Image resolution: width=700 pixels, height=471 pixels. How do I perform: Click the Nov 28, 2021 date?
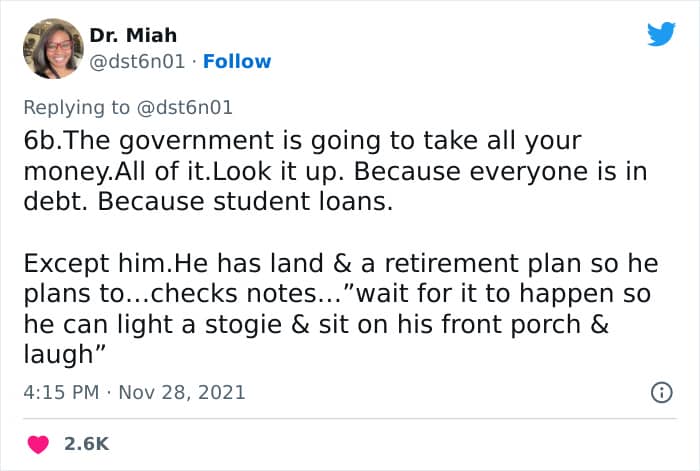click(182, 392)
